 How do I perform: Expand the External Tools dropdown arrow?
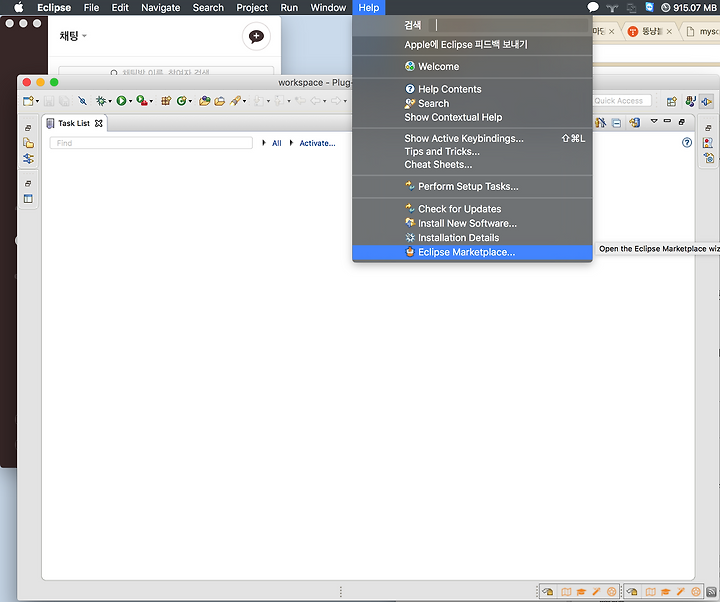pyautogui.click(x=151, y=101)
